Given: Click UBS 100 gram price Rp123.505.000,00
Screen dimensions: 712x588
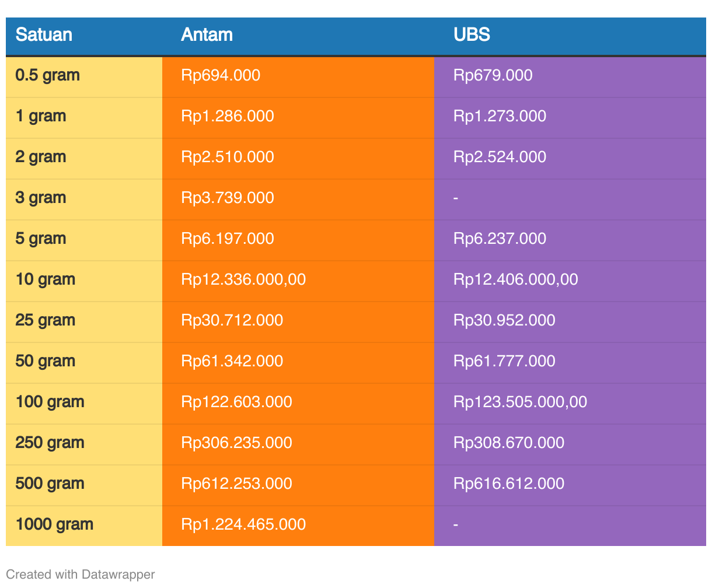Looking at the screenshot, I should pyautogui.click(x=520, y=402).
